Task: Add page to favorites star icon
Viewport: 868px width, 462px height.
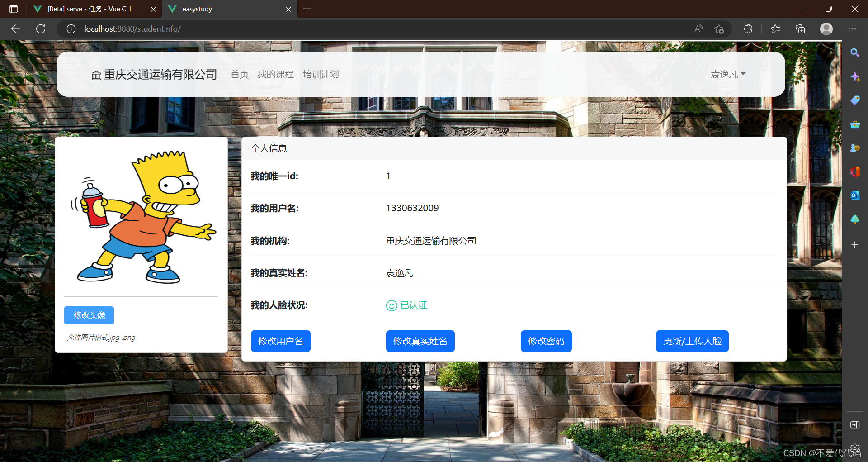Action: tap(719, 29)
